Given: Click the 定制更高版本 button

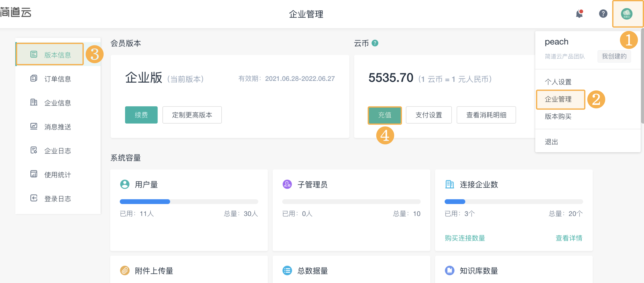Looking at the screenshot, I should 192,115.
